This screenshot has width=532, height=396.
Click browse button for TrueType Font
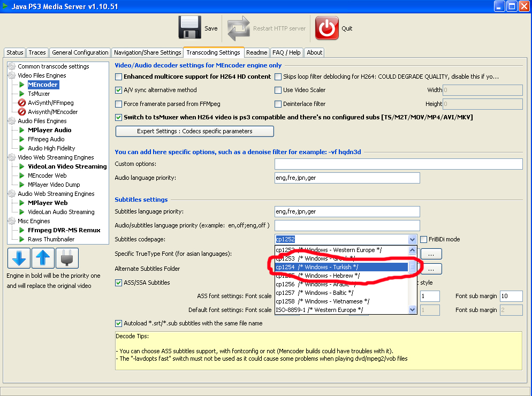pyautogui.click(x=431, y=254)
